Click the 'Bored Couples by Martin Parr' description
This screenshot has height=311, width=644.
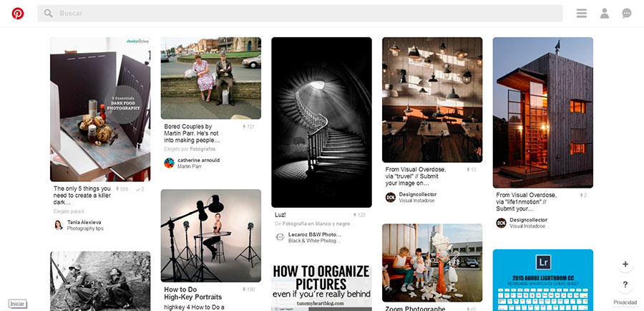pos(191,133)
